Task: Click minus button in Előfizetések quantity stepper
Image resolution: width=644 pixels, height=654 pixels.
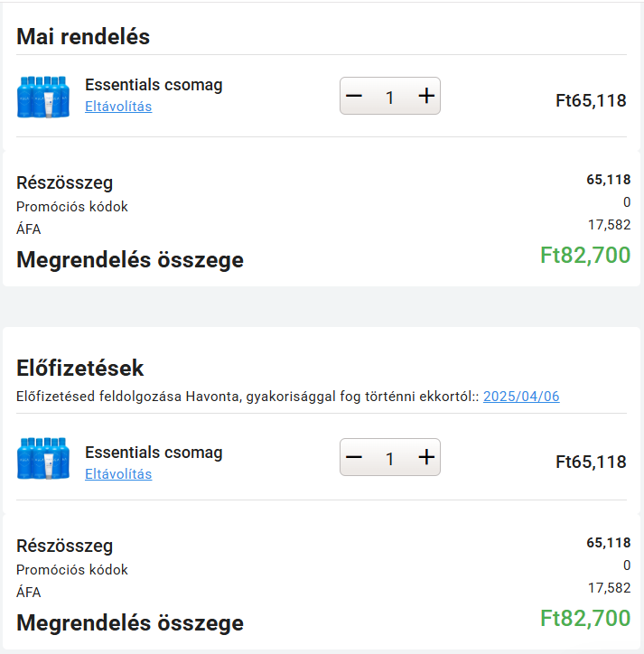Action: [x=354, y=457]
